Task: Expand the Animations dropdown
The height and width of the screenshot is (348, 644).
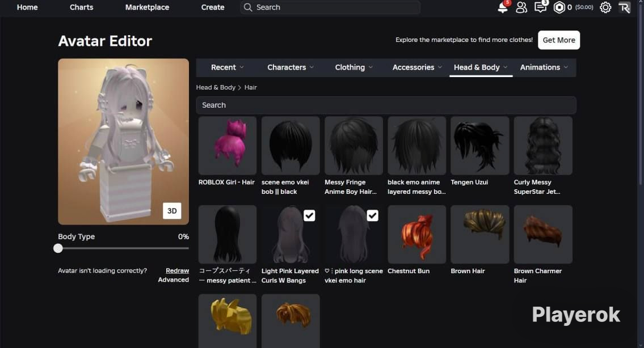Action: [544, 67]
